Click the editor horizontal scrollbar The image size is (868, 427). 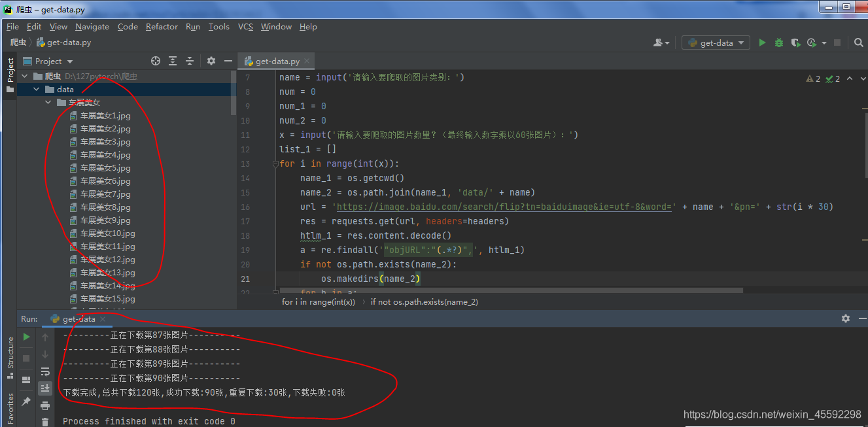point(510,290)
